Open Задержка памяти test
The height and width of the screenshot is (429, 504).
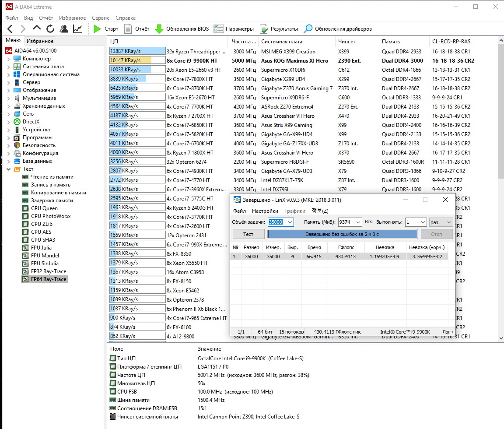[52, 200]
